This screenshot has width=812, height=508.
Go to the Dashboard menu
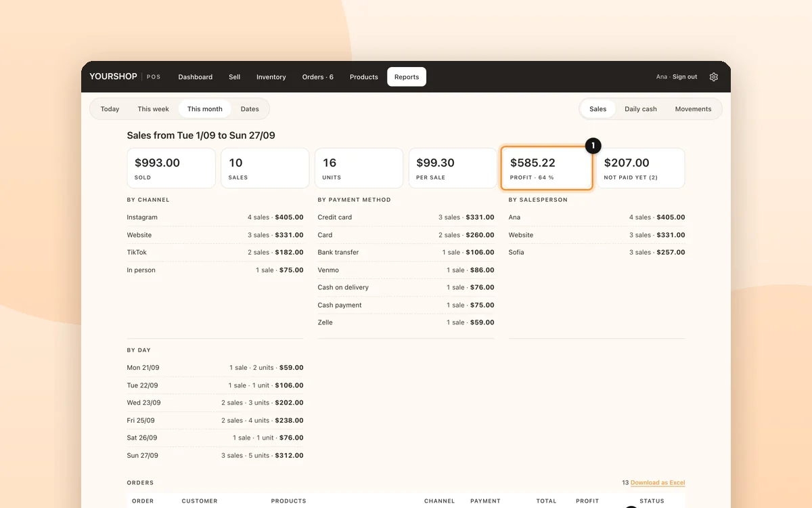click(196, 77)
